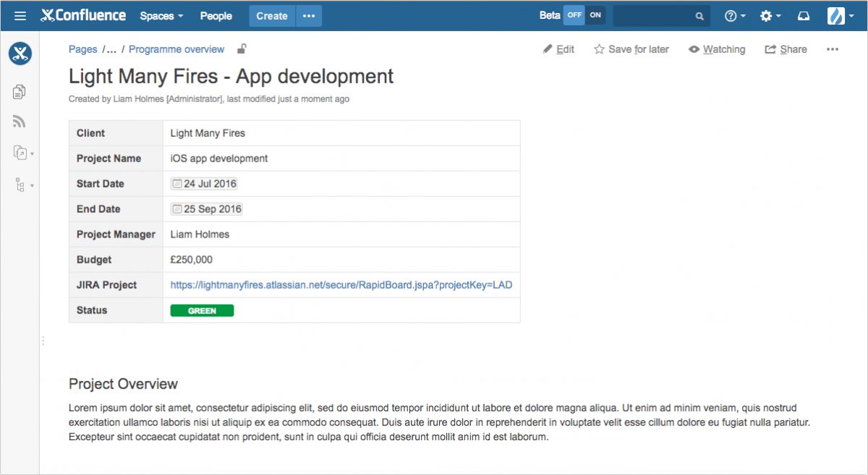Screen dimensions: 868x475
Task: Click the page restrictions padlock icon
Action: pyautogui.click(x=242, y=49)
